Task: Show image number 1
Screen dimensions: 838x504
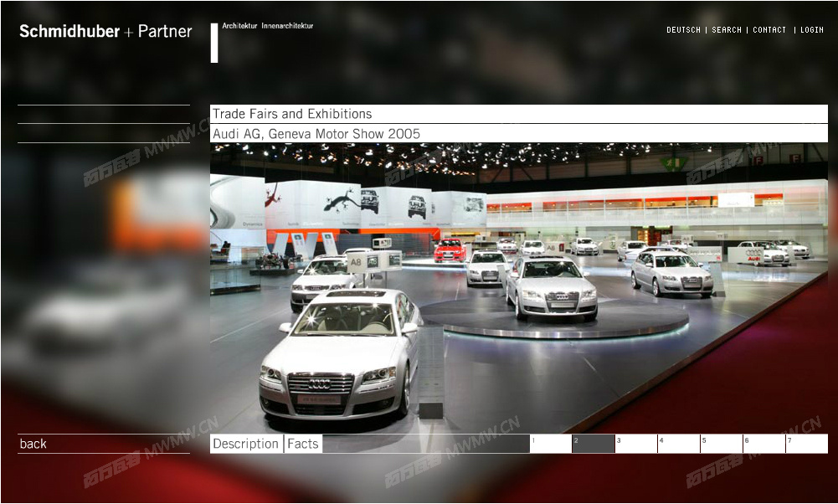Action: pyautogui.click(x=551, y=444)
